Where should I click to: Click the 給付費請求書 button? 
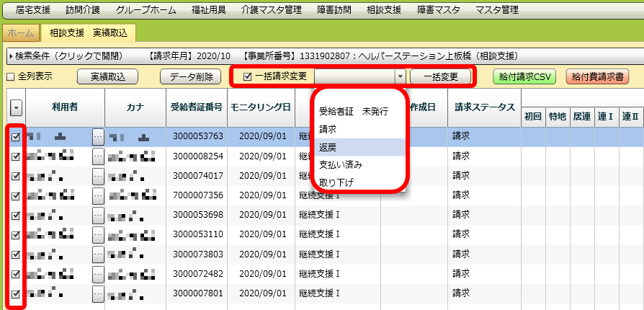pyautogui.click(x=597, y=76)
